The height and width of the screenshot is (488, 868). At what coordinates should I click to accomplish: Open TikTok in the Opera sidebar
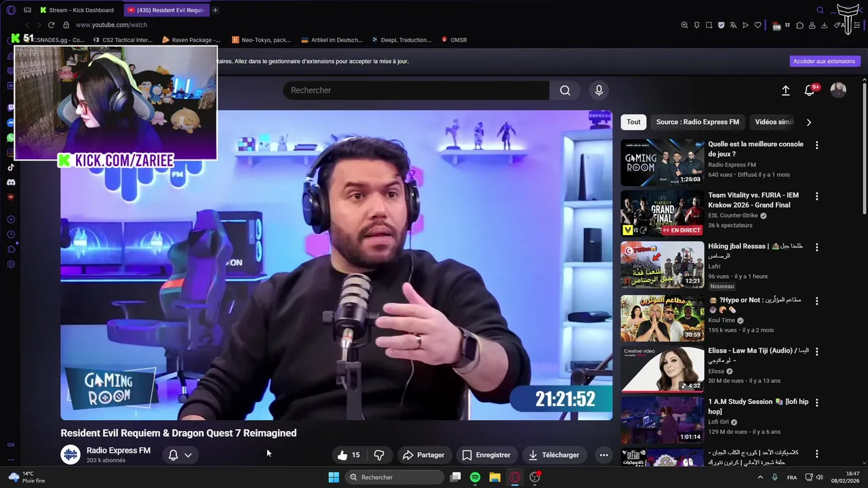[11, 167]
